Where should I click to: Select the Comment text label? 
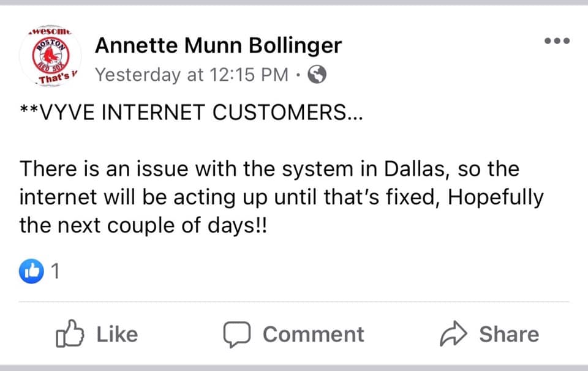[313, 334]
